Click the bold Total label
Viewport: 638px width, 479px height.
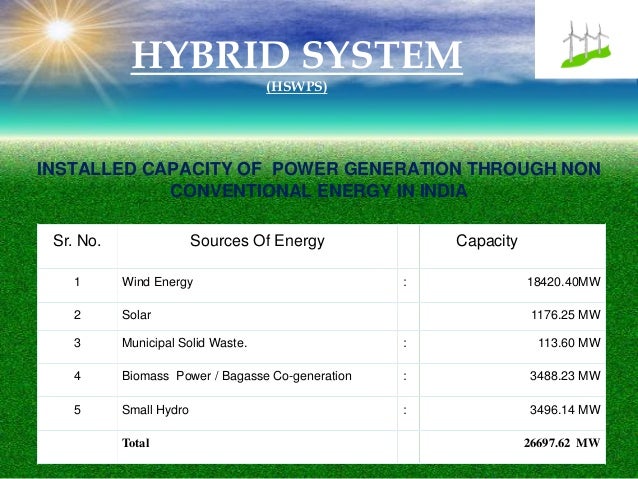tap(135, 443)
